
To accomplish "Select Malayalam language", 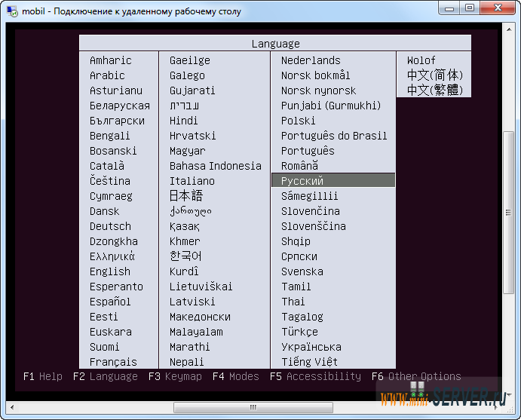I will [196, 332].
